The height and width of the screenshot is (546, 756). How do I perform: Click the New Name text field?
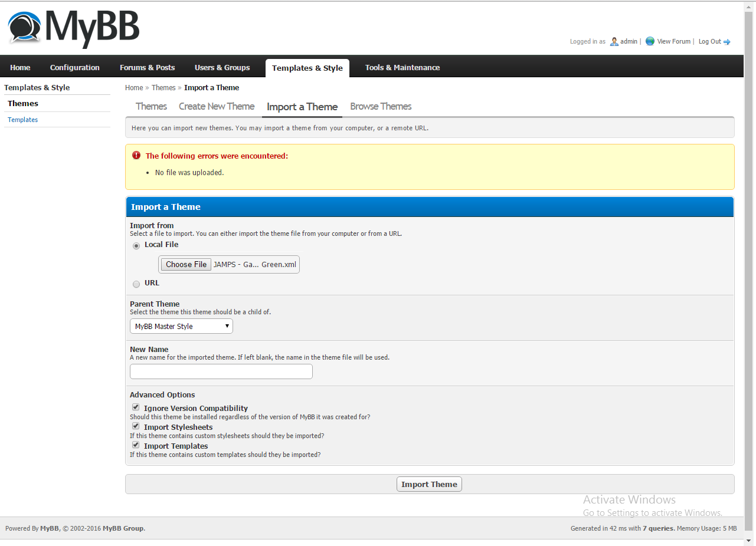[221, 371]
